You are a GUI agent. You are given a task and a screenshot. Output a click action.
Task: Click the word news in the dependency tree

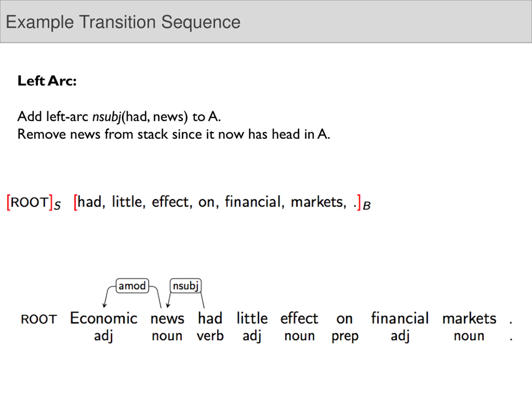pos(167,319)
